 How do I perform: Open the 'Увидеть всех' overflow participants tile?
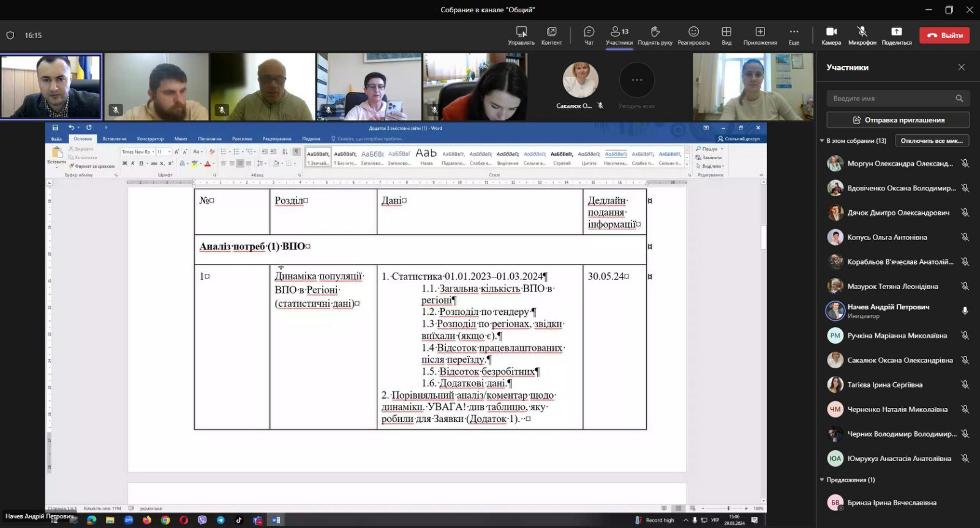coord(637,86)
